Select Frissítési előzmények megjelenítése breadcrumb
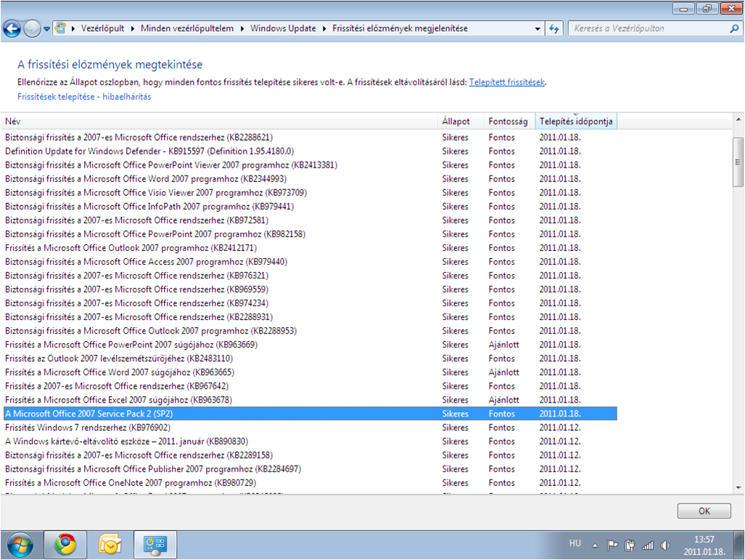This screenshot has height=560, width=745. (x=400, y=28)
